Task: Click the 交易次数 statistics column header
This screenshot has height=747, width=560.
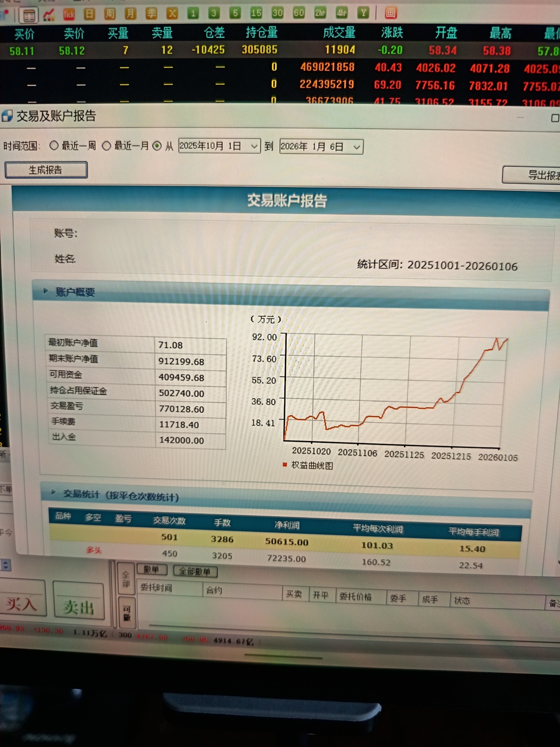Action: click(x=169, y=520)
